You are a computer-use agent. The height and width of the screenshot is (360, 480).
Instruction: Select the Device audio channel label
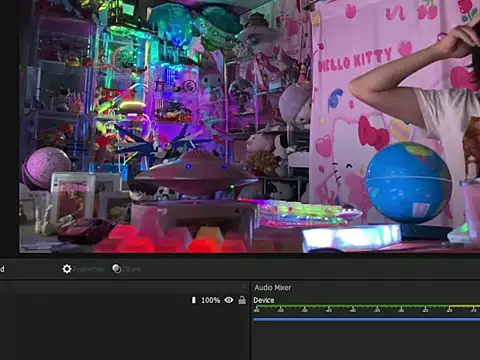tap(264, 300)
